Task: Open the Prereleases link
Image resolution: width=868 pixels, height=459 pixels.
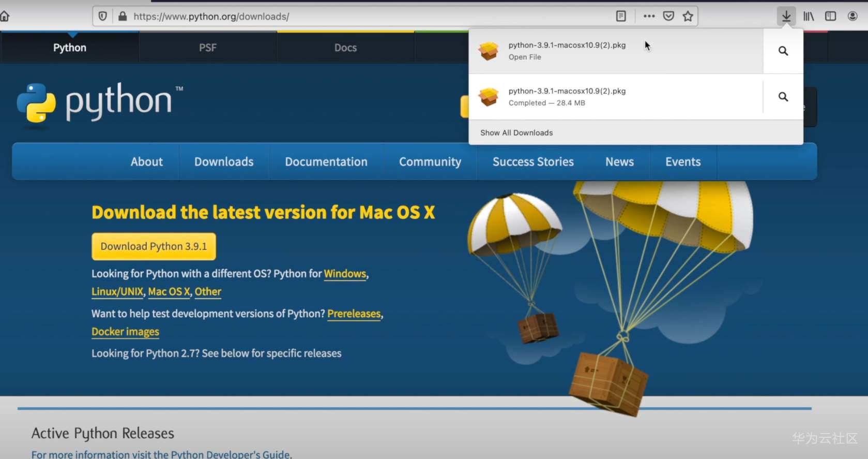Action: coord(354,314)
